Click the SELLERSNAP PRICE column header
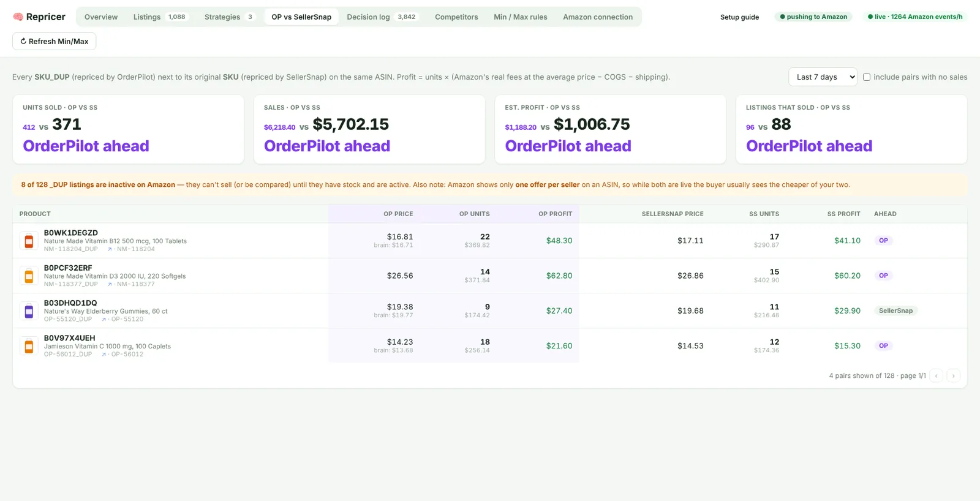This screenshot has height=501, width=980. pyautogui.click(x=673, y=214)
